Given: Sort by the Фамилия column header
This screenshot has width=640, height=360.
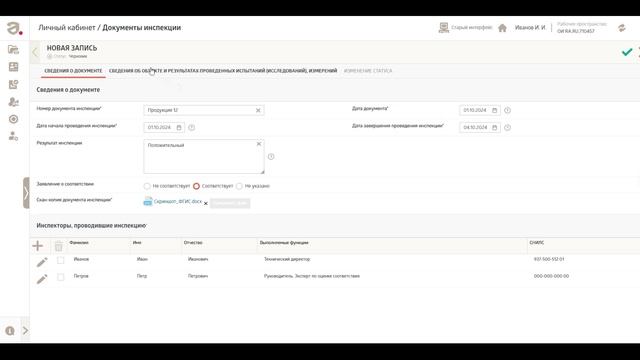Looking at the screenshot, I should click(x=79, y=242).
